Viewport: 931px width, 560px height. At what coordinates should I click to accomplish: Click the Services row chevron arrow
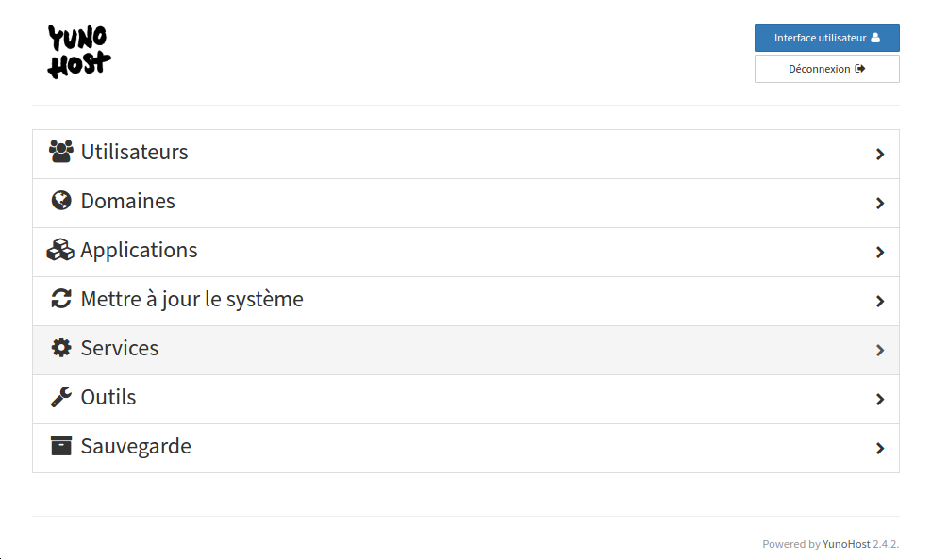pos(880,351)
